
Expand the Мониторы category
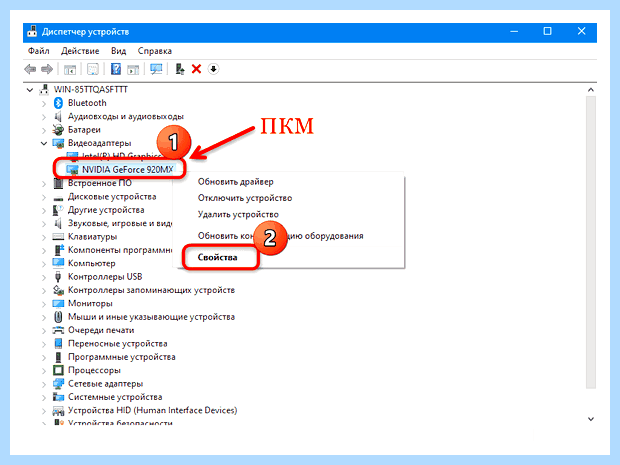coord(44,304)
